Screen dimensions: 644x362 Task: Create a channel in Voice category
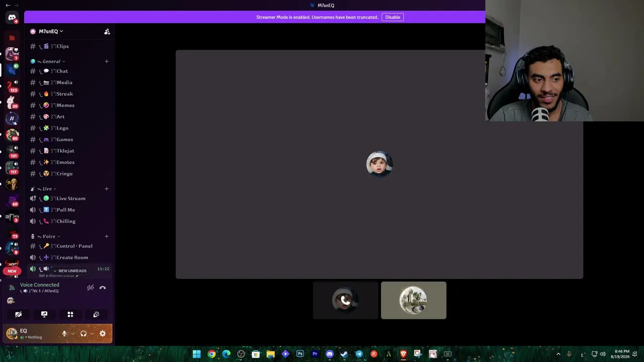pyautogui.click(x=107, y=236)
